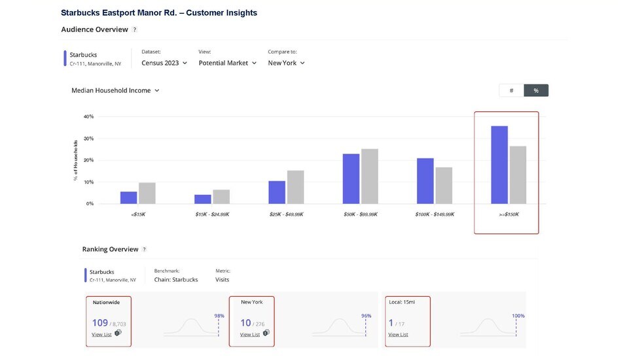Click the 96% percentile marker
The image size is (644, 359).
(x=367, y=316)
